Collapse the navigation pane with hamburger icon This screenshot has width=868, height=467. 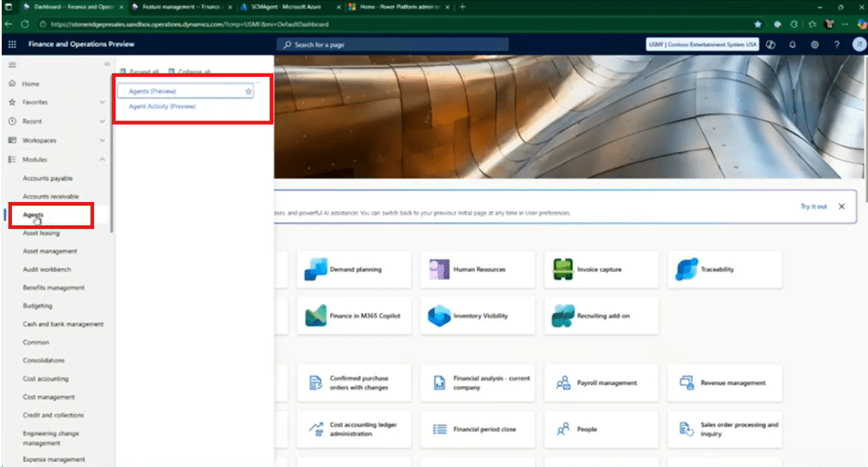tap(12, 65)
